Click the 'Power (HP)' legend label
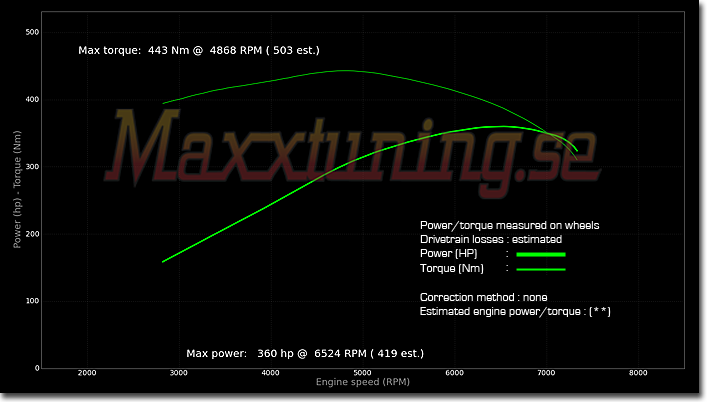The image size is (708, 402). pyautogui.click(x=448, y=253)
